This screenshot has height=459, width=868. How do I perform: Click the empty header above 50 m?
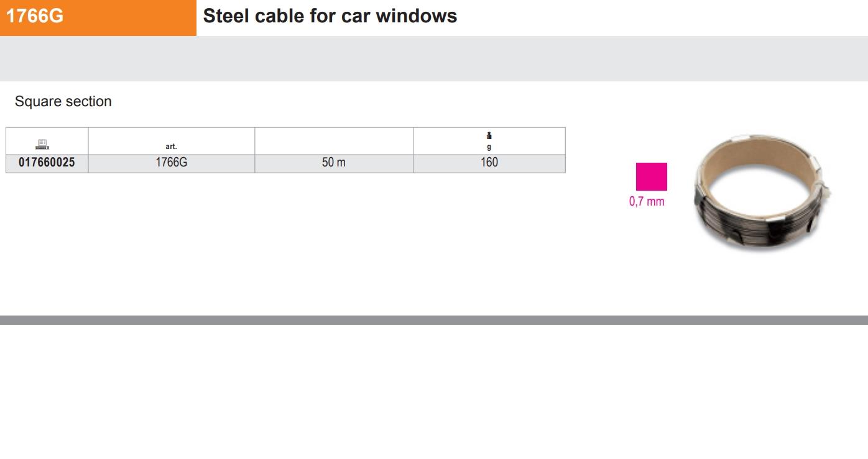pyautogui.click(x=333, y=141)
